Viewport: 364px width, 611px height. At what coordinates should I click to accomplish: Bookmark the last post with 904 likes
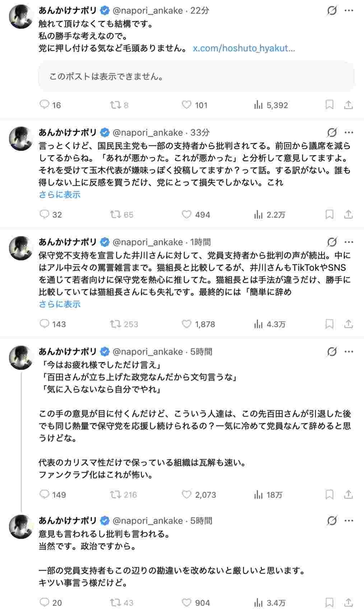point(329,603)
